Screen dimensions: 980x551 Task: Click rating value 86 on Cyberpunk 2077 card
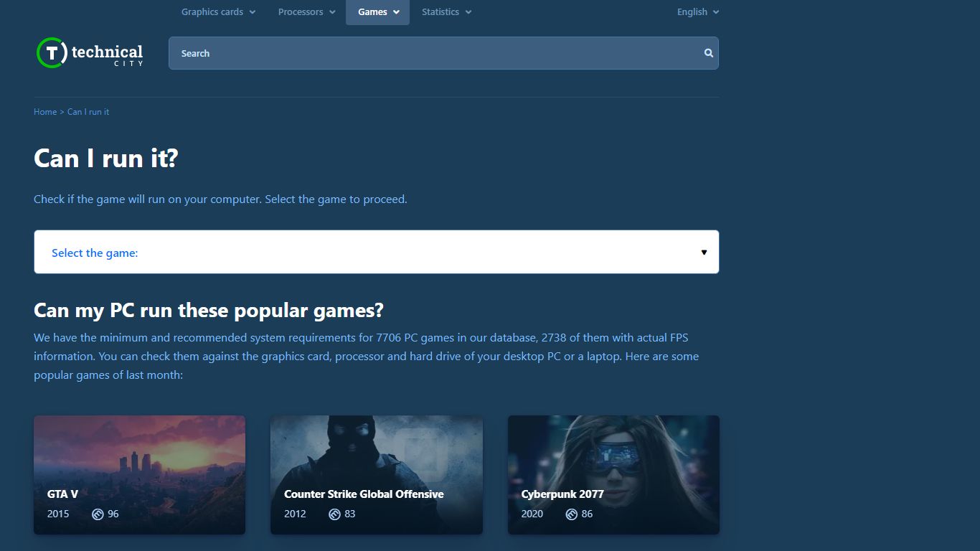click(x=588, y=514)
